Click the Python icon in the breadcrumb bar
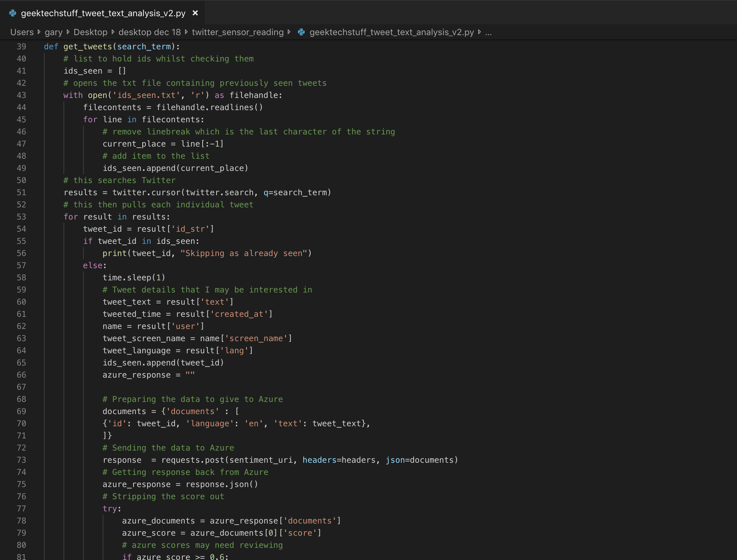The height and width of the screenshot is (560, 737). click(301, 32)
